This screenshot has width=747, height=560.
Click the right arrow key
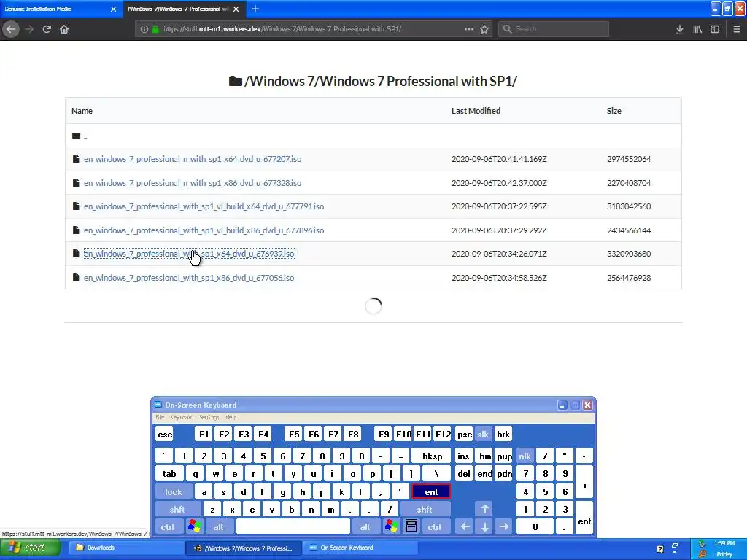pos(504,527)
